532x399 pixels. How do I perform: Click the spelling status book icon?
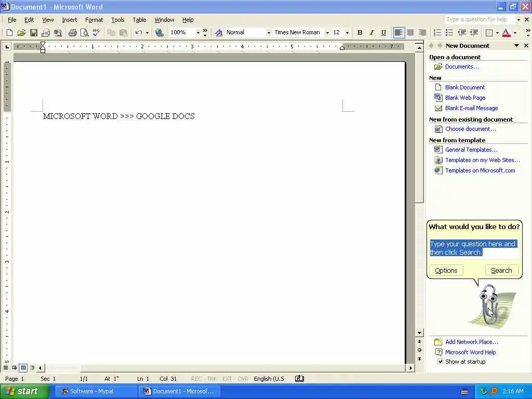coord(299,379)
